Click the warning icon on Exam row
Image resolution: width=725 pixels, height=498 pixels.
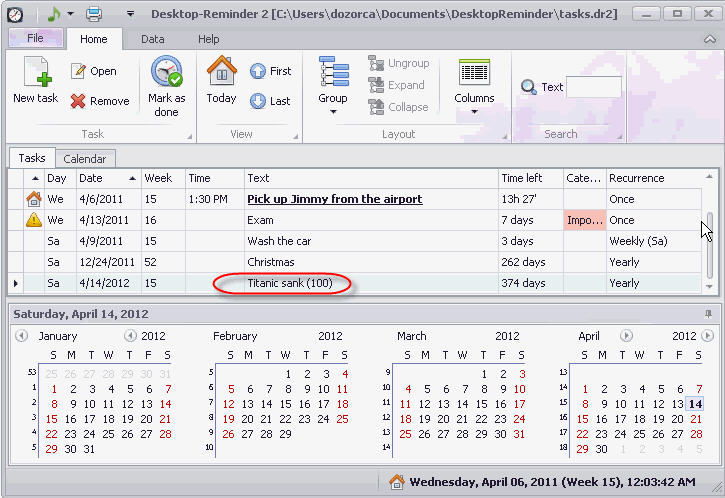(34, 220)
